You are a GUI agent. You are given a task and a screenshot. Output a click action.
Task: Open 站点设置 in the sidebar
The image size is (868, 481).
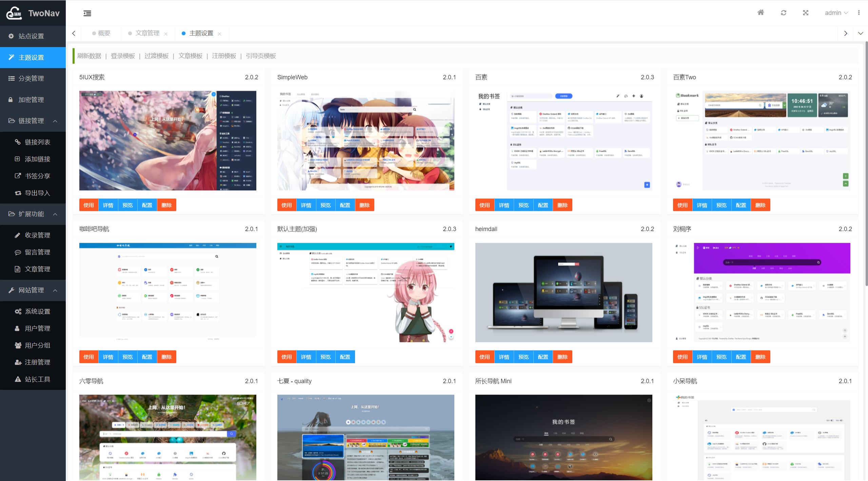click(x=33, y=36)
